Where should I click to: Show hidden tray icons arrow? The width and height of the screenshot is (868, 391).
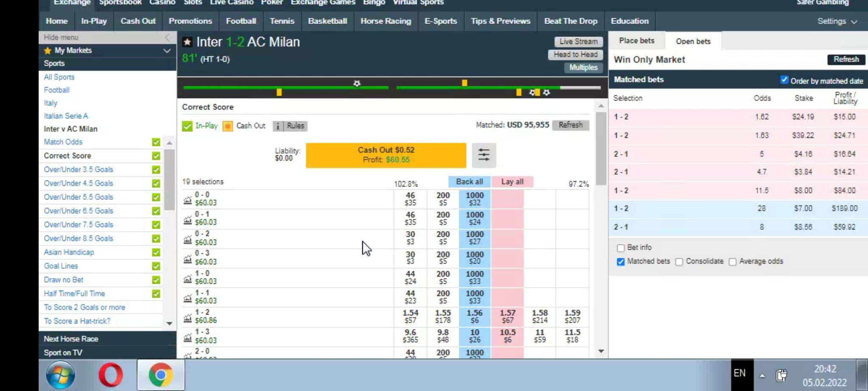[x=762, y=375]
